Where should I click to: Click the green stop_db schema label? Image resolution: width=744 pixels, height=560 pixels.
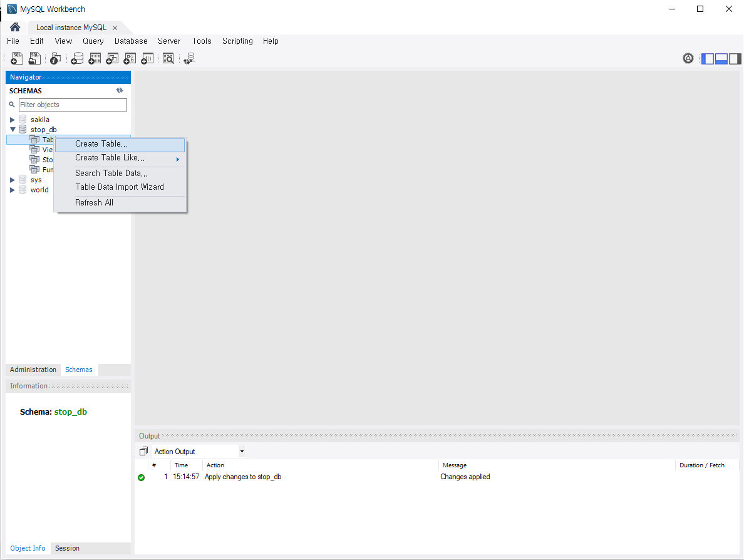tap(71, 412)
